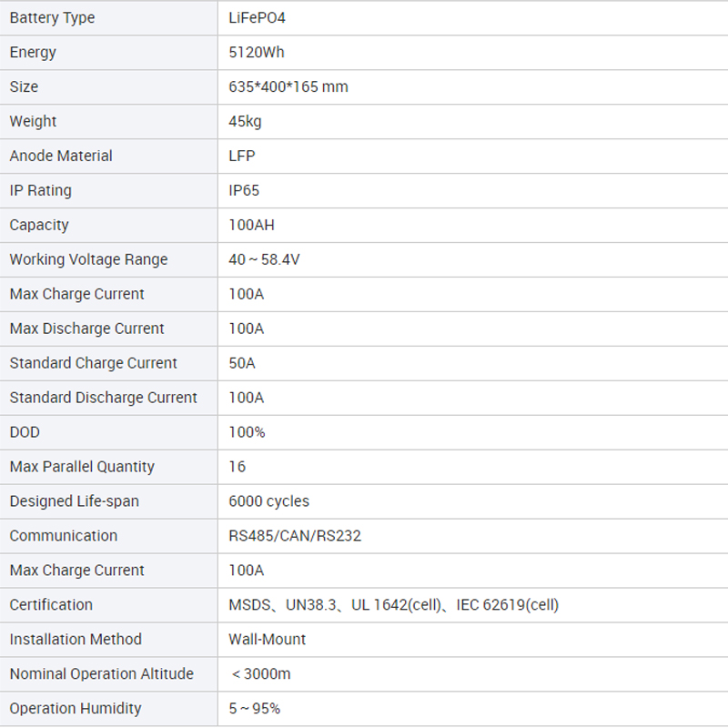This screenshot has width=728, height=728.
Task: Select the 50A standard charge value
Action: [x=242, y=363]
